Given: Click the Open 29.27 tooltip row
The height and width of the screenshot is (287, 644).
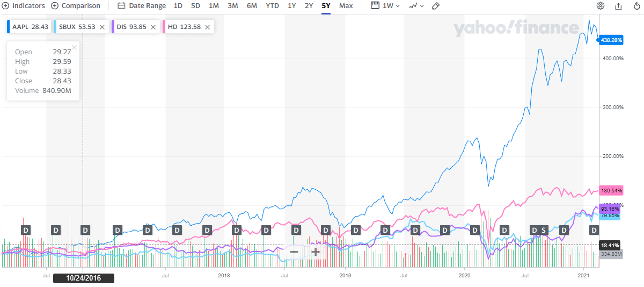Looking at the screenshot, I should pos(43,52).
